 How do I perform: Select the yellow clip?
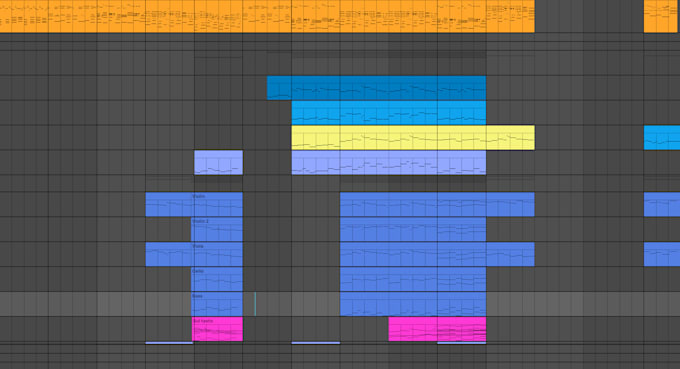[413, 138]
